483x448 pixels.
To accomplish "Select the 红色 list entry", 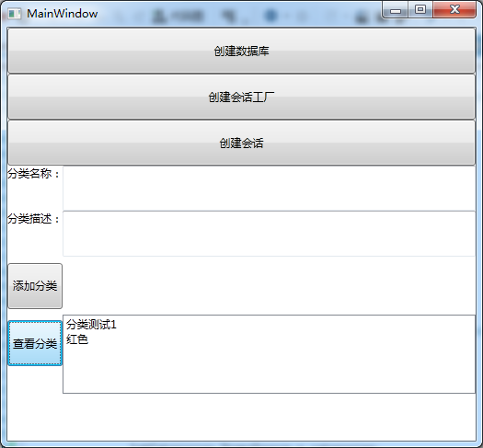I will [x=77, y=339].
